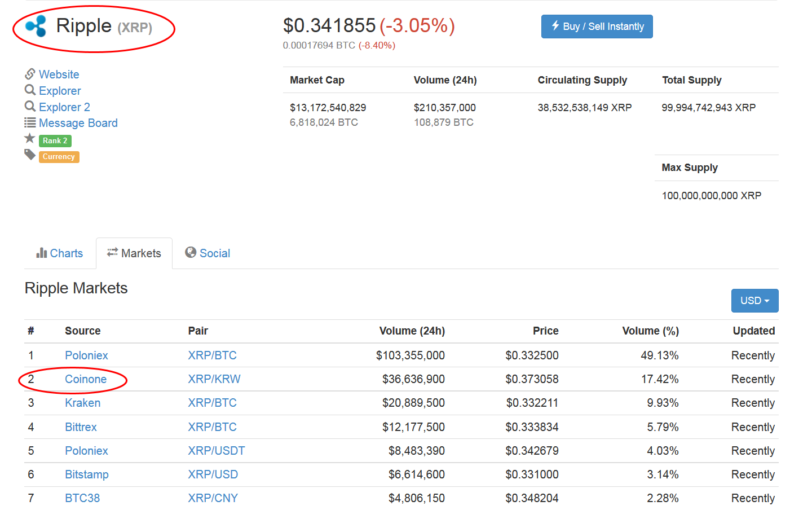Open the XRP/KRW pair link

click(214, 379)
